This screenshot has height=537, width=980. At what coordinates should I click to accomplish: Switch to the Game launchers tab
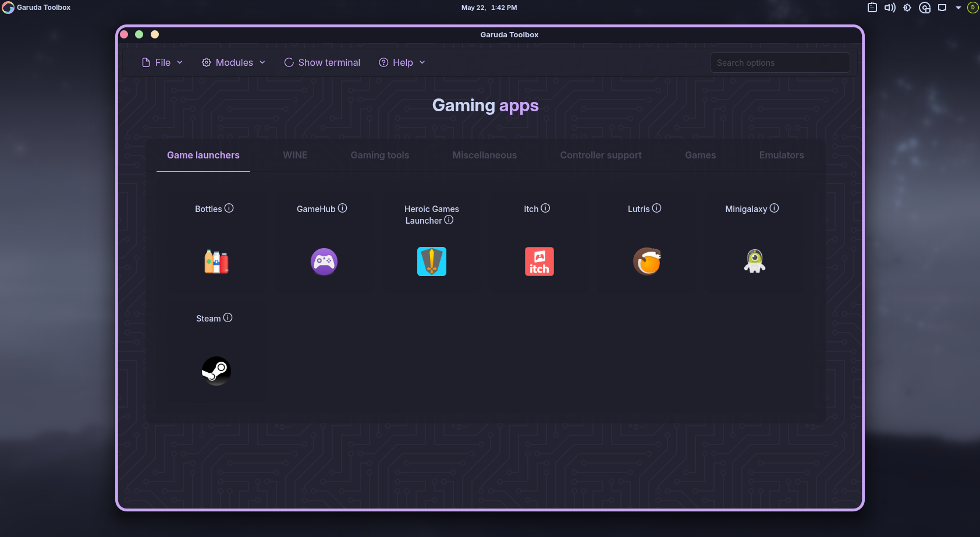(x=203, y=155)
